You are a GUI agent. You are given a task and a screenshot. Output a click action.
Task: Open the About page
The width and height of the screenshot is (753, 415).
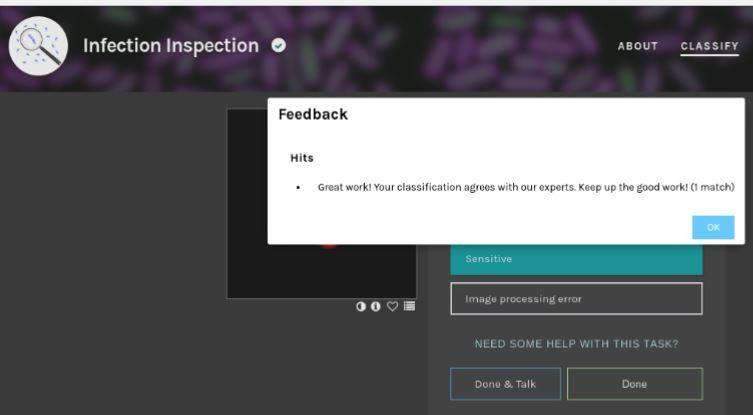[637, 46]
